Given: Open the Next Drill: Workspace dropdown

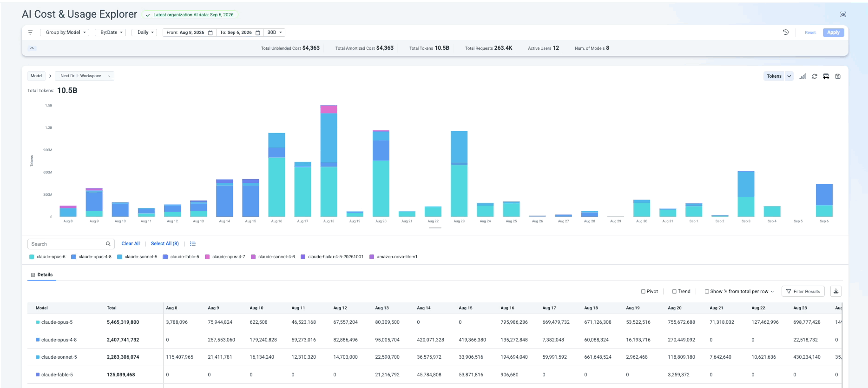Looking at the screenshot, I should (85, 76).
